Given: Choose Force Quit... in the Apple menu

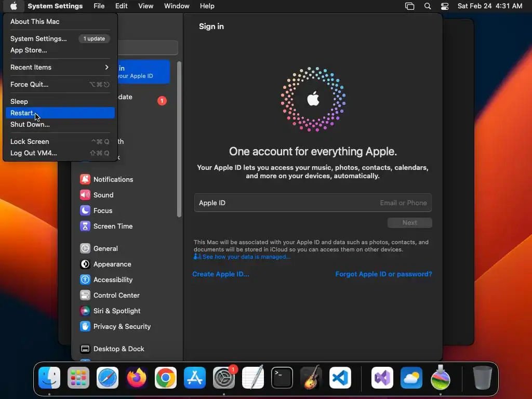Looking at the screenshot, I should click(x=60, y=84).
